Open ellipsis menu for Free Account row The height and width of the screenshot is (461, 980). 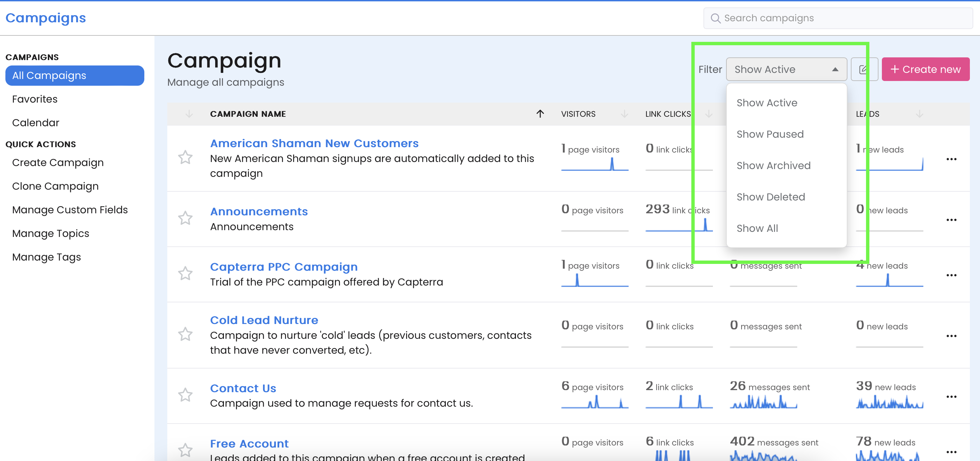pyautogui.click(x=951, y=452)
